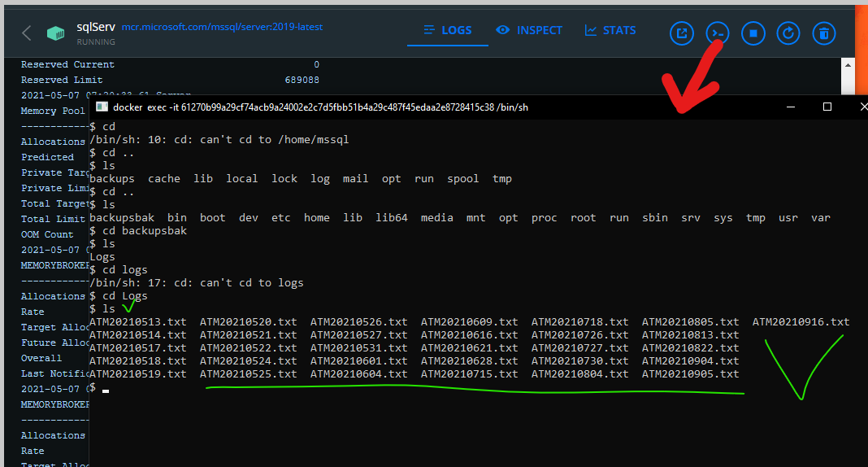Click ATM20210718.txt in the terminal listing

click(579, 322)
